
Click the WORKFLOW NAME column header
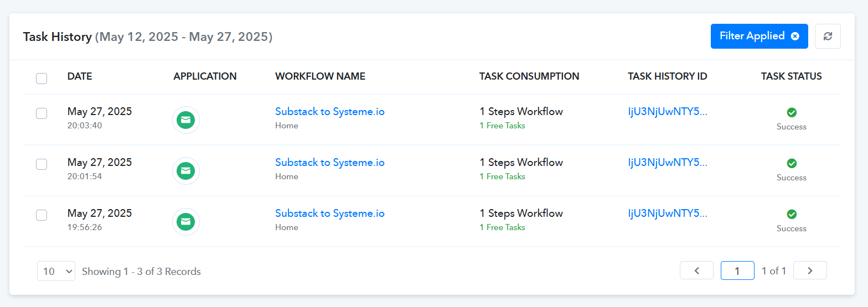320,76
